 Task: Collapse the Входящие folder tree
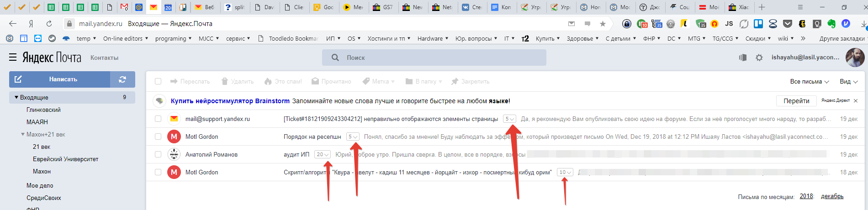tap(16, 97)
